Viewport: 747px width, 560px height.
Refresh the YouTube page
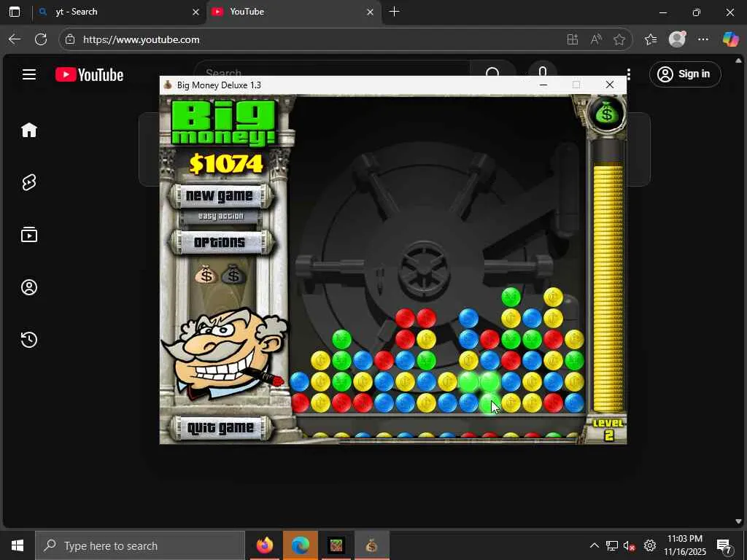click(41, 39)
